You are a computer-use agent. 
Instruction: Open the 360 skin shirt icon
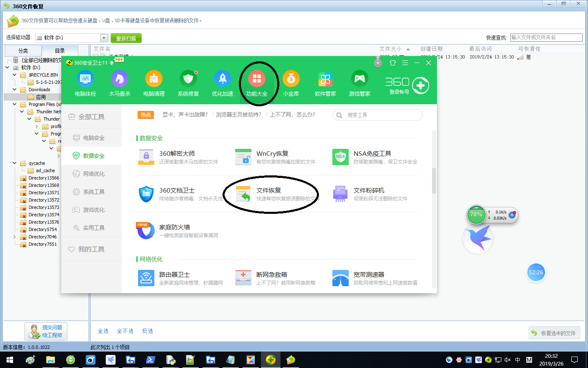tap(393, 63)
